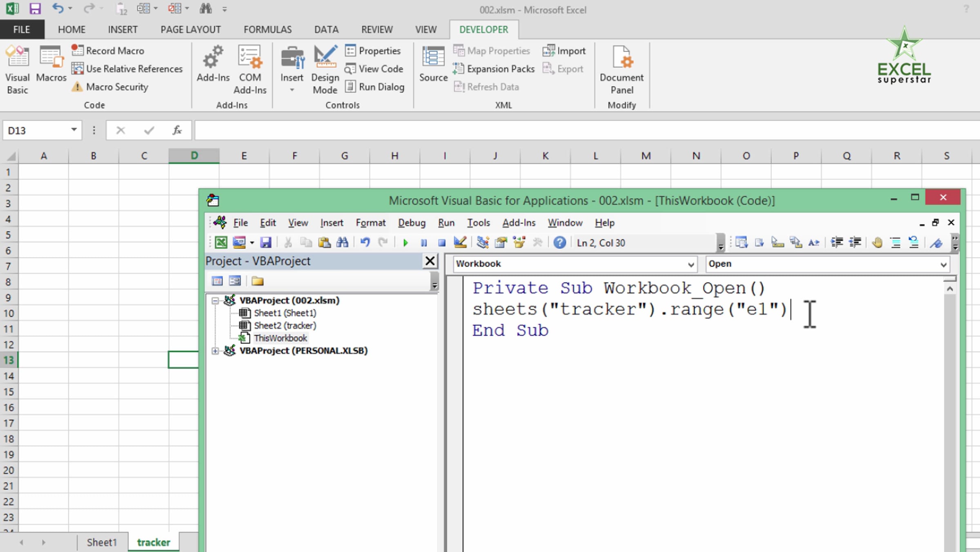Viewport: 980px width, 552px height.
Task: Switch to Excel using View Microsoft Excel icon
Action: tap(221, 243)
